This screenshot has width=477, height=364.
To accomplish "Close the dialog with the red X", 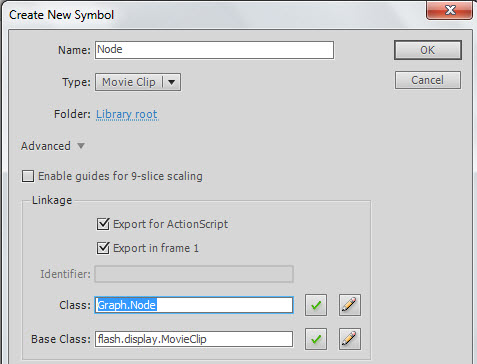I will [x=449, y=10].
